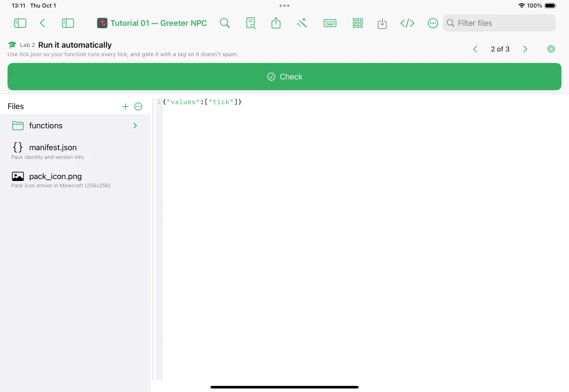569x392 pixels.
Task: Click the green Check button
Action: point(284,77)
